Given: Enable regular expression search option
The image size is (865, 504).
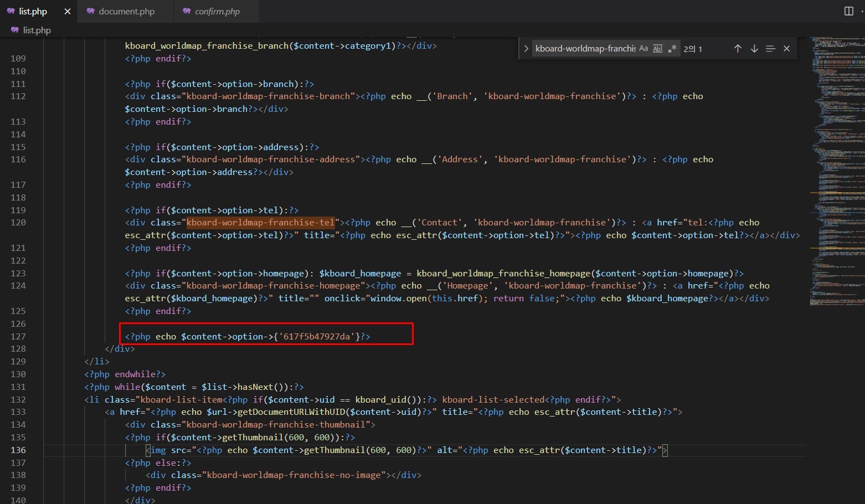Looking at the screenshot, I should (x=672, y=49).
